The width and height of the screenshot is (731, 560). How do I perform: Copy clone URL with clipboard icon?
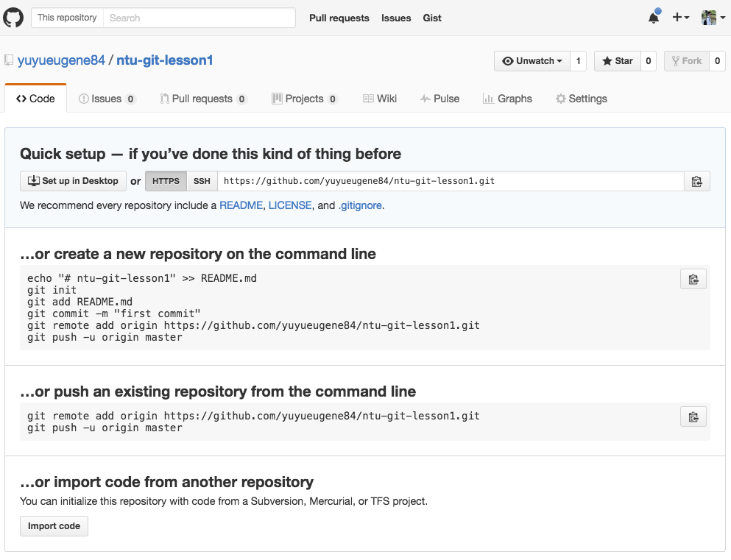(x=696, y=181)
